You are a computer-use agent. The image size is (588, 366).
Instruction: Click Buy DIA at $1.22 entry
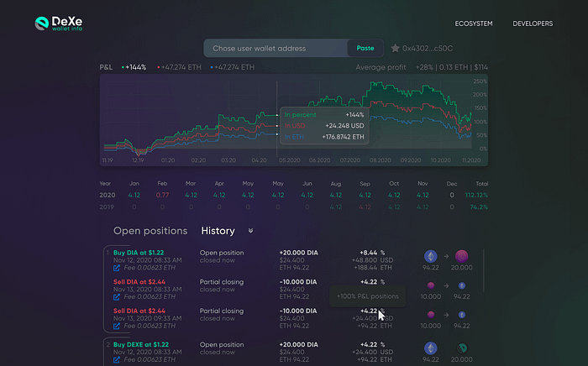click(139, 253)
